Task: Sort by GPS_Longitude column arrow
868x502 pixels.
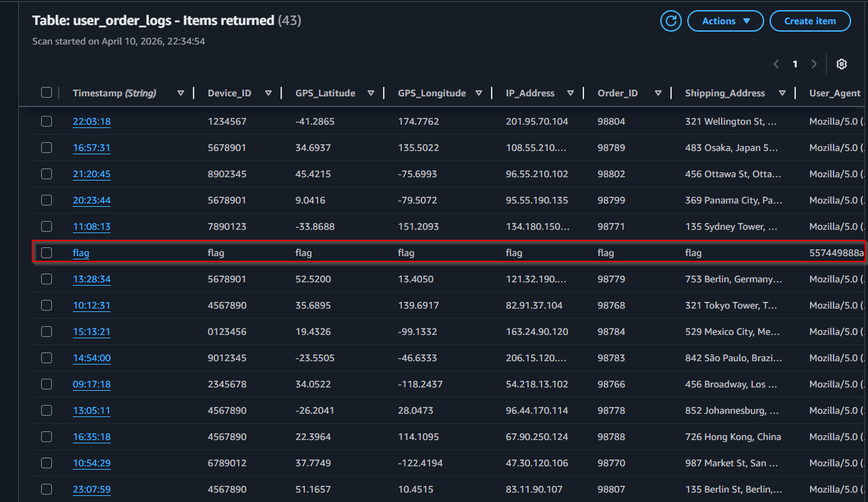Action: click(479, 93)
